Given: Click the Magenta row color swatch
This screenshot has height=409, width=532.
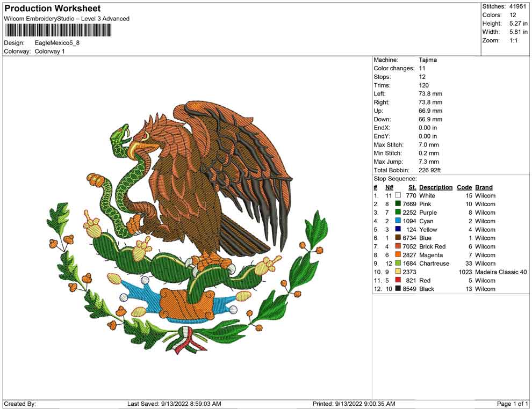Looking at the screenshot, I should coord(398,254).
